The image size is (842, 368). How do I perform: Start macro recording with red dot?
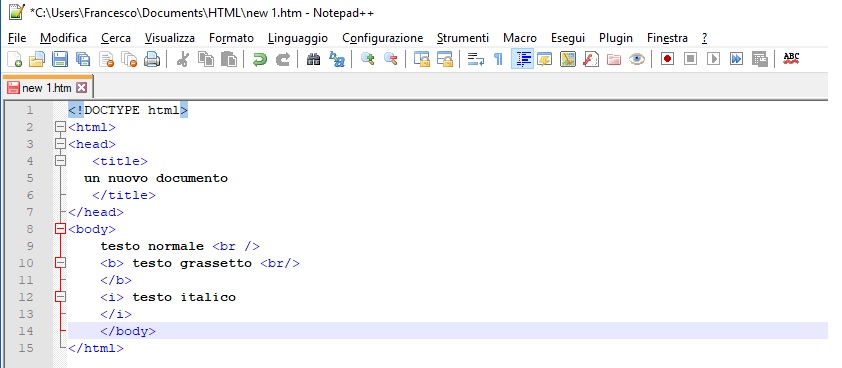pos(667,59)
